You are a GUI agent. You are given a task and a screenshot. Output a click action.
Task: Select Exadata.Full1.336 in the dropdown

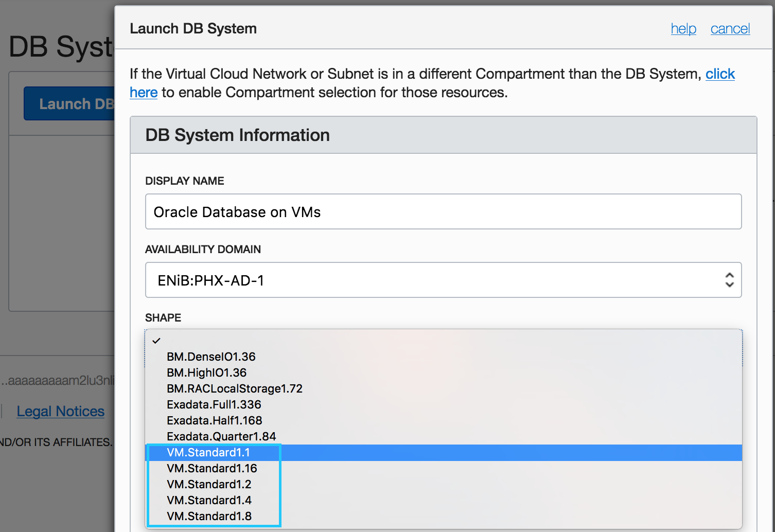pyautogui.click(x=214, y=404)
